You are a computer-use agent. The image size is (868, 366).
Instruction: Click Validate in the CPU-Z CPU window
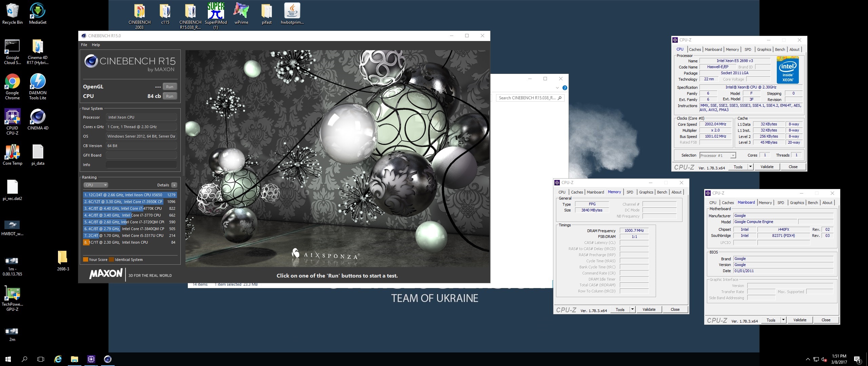pos(767,167)
